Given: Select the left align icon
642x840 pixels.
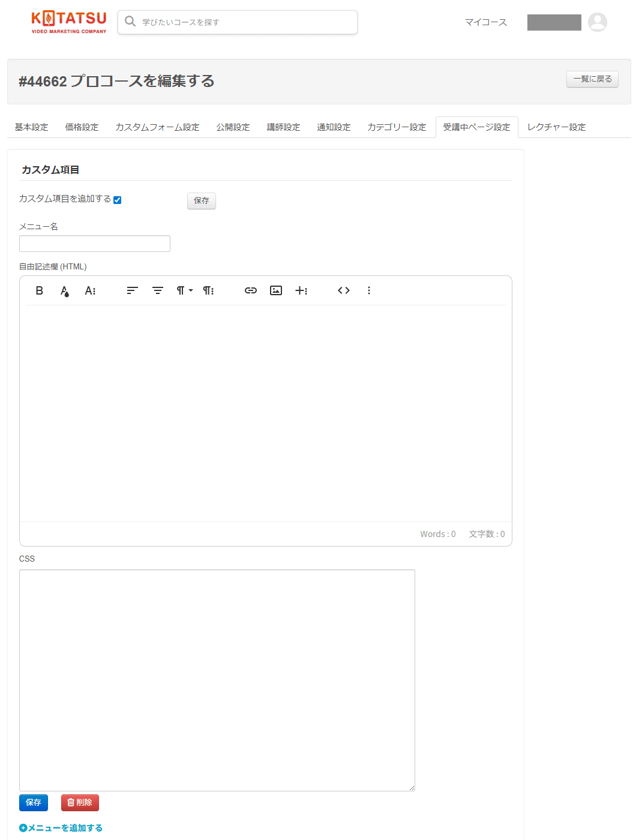Looking at the screenshot, I should (x=131, y=290).
